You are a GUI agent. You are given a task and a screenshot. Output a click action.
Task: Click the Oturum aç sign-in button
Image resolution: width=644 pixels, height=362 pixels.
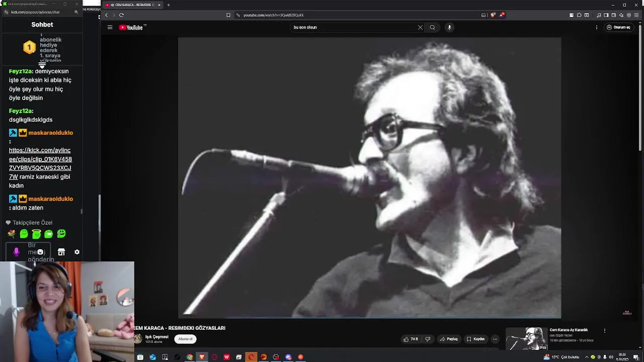click(x=618, y=27)
